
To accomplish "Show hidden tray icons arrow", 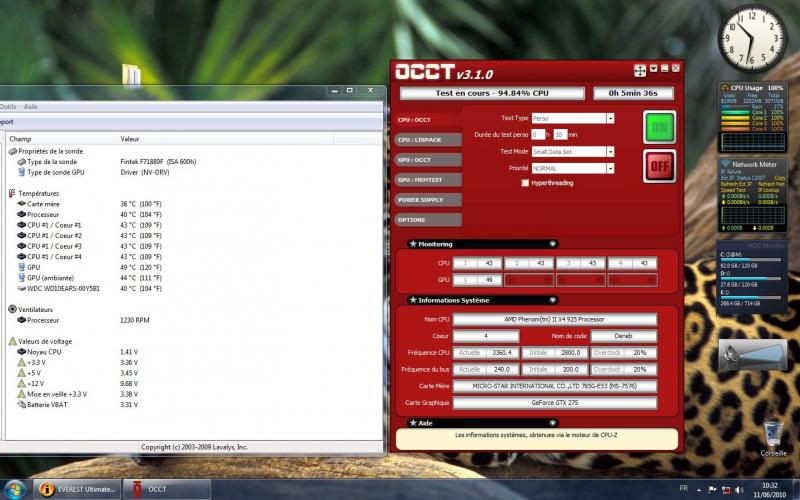I will pyautogui.click(x=699, y=490).
